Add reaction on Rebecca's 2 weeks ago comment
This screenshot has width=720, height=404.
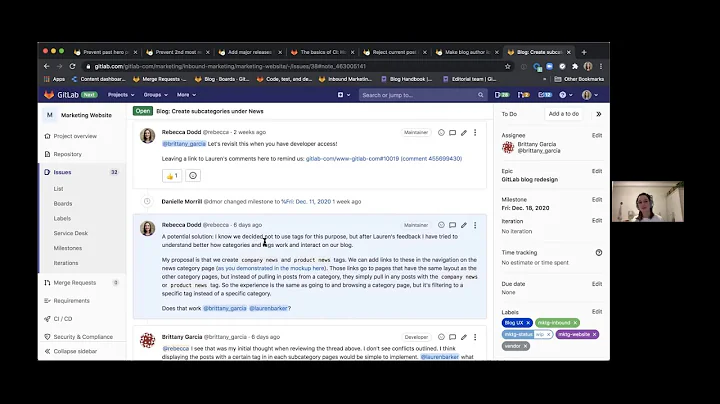(x=441, y=133)
